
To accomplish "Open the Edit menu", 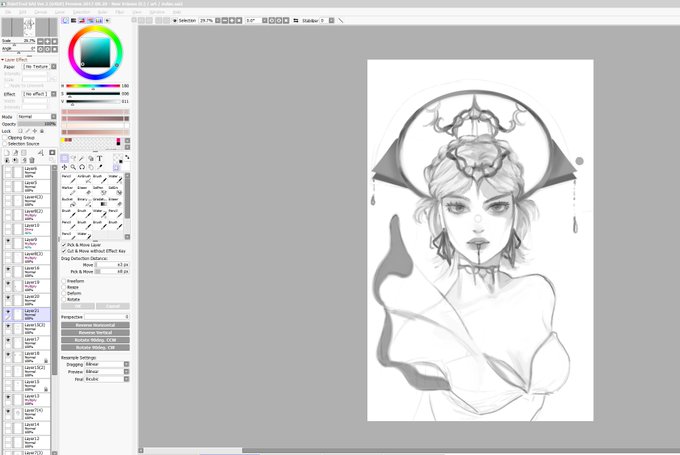I will click(x=23, y=12).
